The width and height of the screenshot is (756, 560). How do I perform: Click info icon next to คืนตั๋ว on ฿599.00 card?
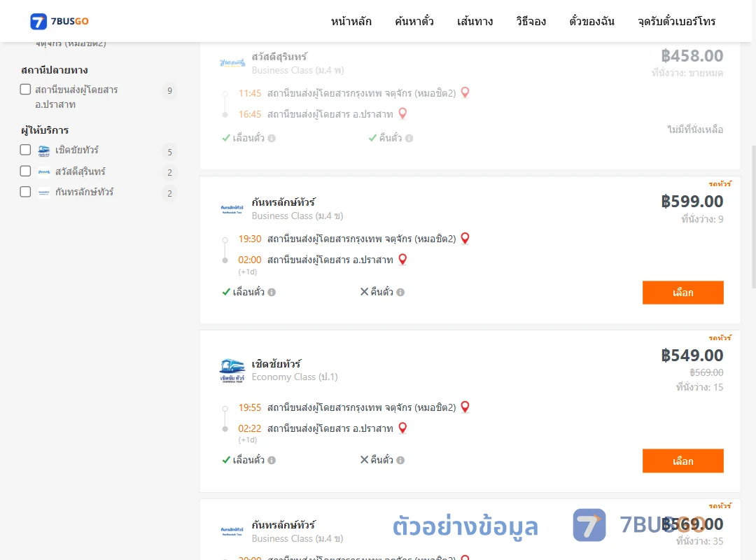400,293
